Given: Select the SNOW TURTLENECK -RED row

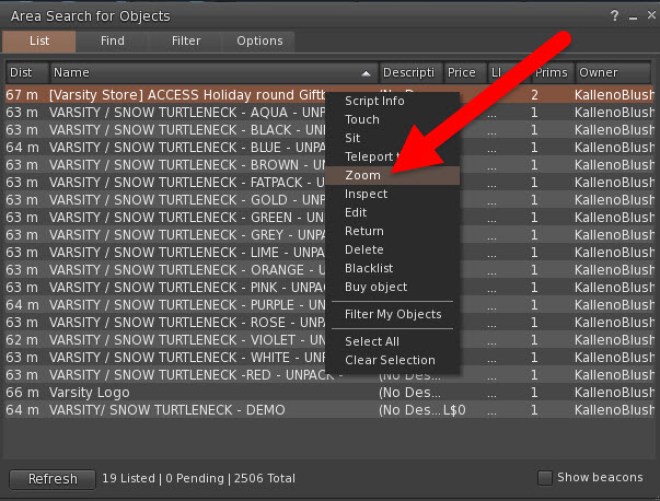Looking at the screenshot, I should click(x=330, y=375).
